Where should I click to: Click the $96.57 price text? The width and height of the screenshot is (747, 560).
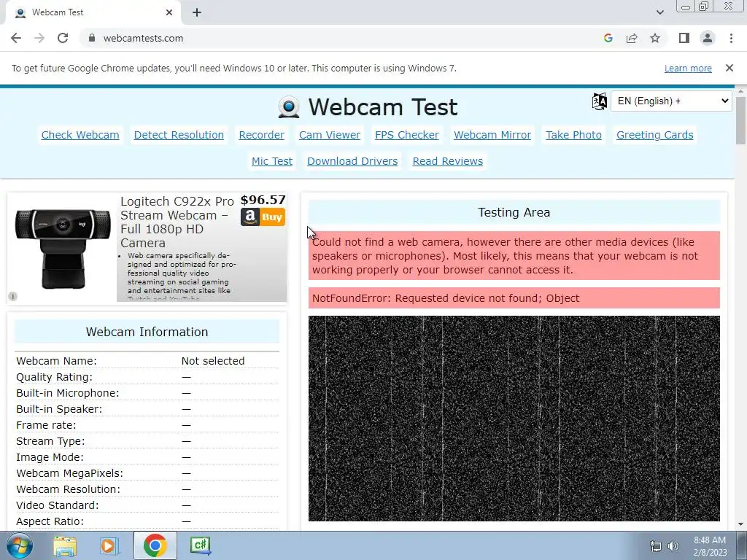[263, 200]
